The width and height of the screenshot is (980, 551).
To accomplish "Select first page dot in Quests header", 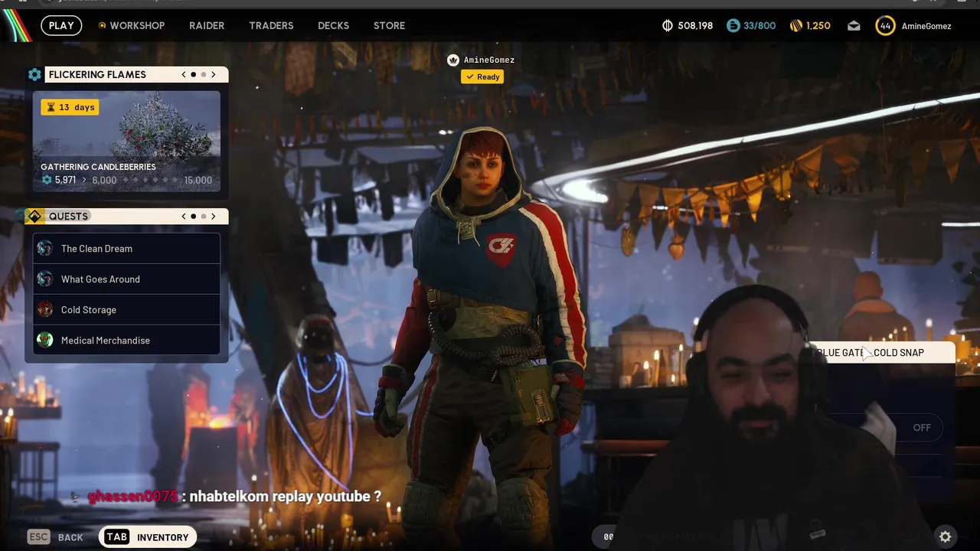I will pyautogui.click(x=193, y=217).
